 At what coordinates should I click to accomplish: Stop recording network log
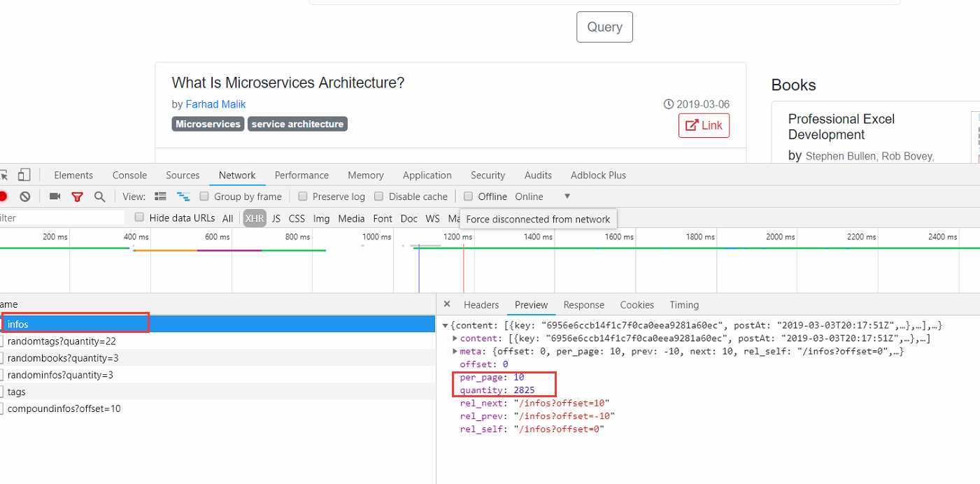click(x=3, y=197)
